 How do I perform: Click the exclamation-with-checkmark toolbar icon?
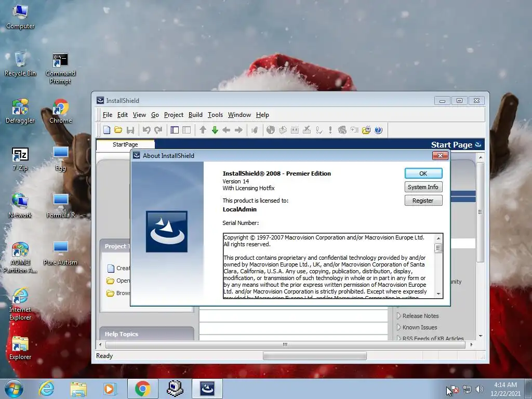coord(319,130)
